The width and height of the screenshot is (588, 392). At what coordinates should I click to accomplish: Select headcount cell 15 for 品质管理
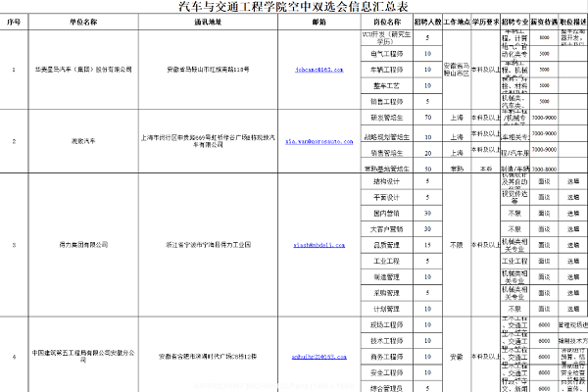pos(428,245)
